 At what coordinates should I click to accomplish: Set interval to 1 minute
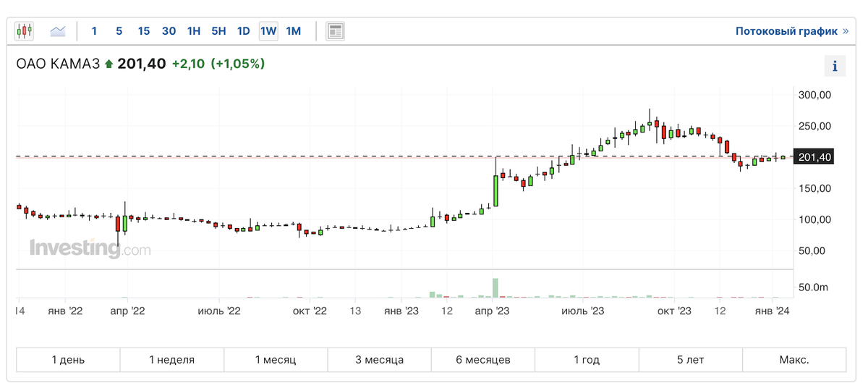94,31
